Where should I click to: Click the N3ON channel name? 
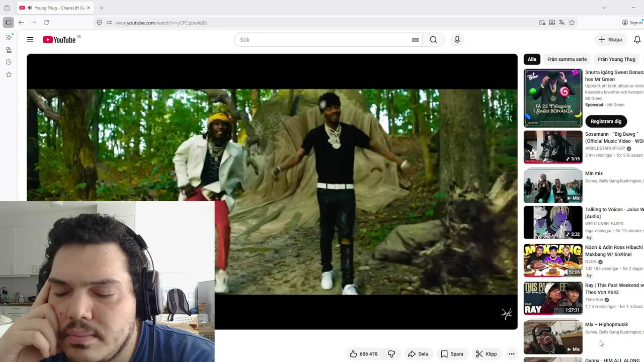coord(591,261)
